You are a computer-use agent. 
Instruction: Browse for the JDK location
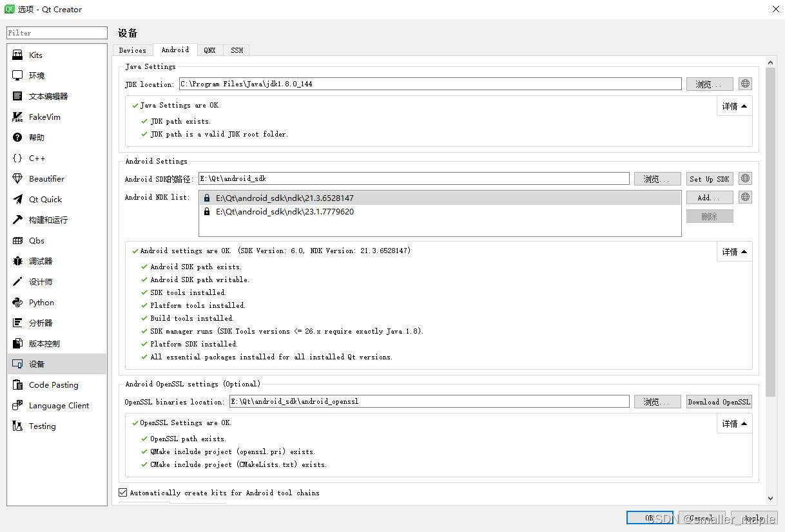(710, 84)
